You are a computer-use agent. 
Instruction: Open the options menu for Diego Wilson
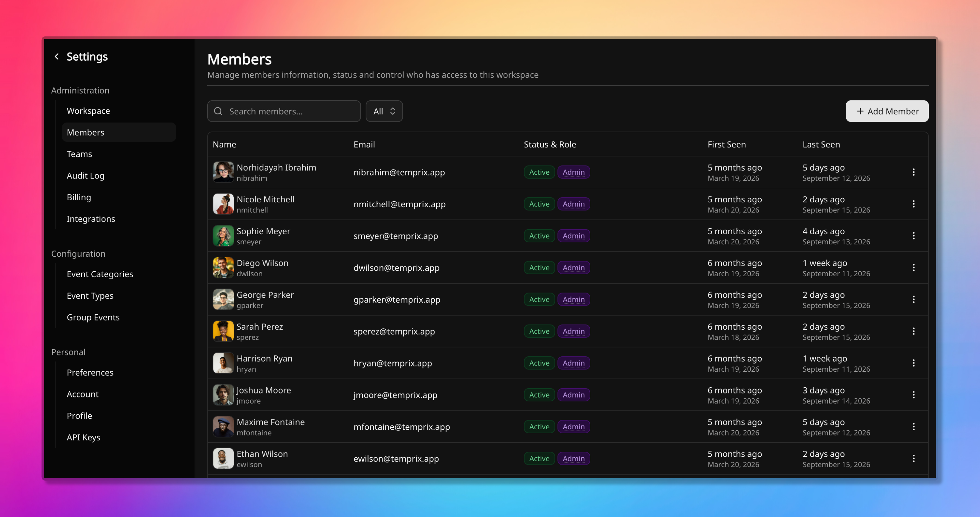click(913, 268)
